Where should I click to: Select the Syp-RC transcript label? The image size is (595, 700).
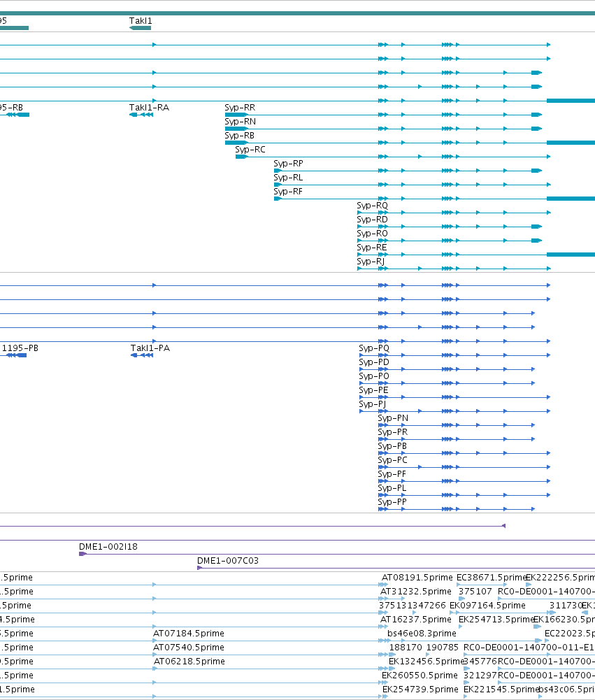point(250,150)
